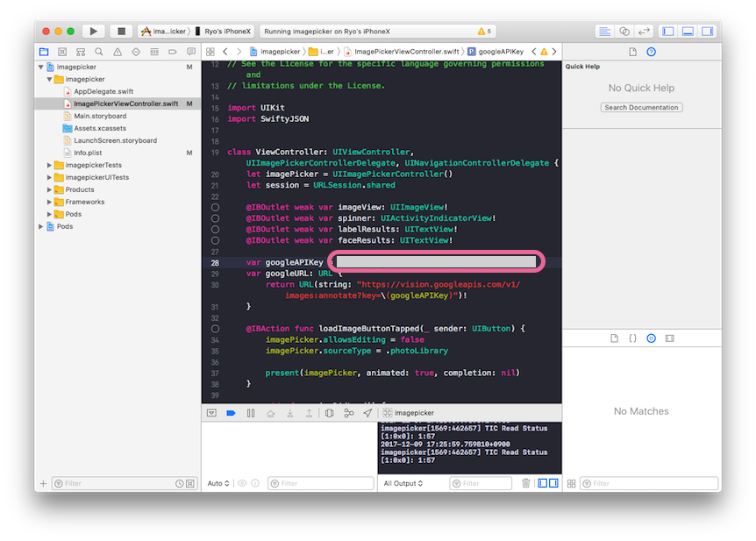Image resolution: width=756 pixels, height=541 pixels.
Task: Show the File Template library
Action: coord(614,338)
